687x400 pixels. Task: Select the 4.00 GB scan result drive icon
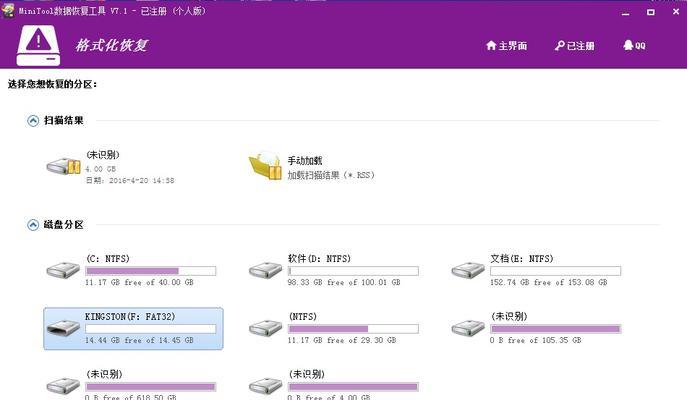(x=64, y=166)
